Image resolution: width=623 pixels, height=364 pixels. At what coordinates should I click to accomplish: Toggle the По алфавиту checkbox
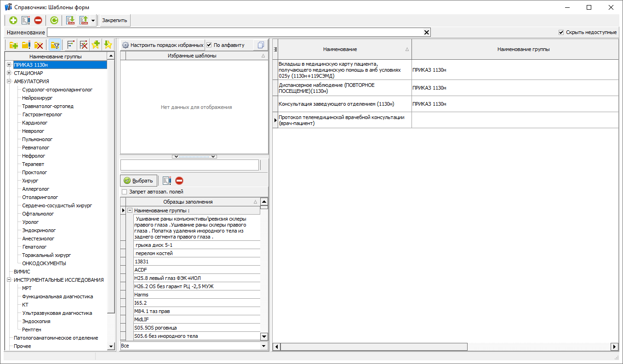[x=209, y=45]
